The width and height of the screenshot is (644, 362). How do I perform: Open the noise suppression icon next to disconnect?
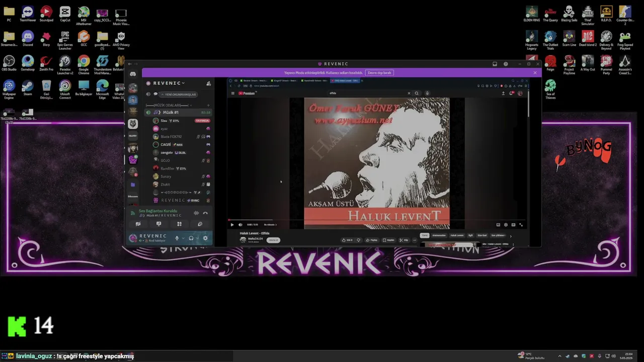pyautogui.click(x=196, y=213)
